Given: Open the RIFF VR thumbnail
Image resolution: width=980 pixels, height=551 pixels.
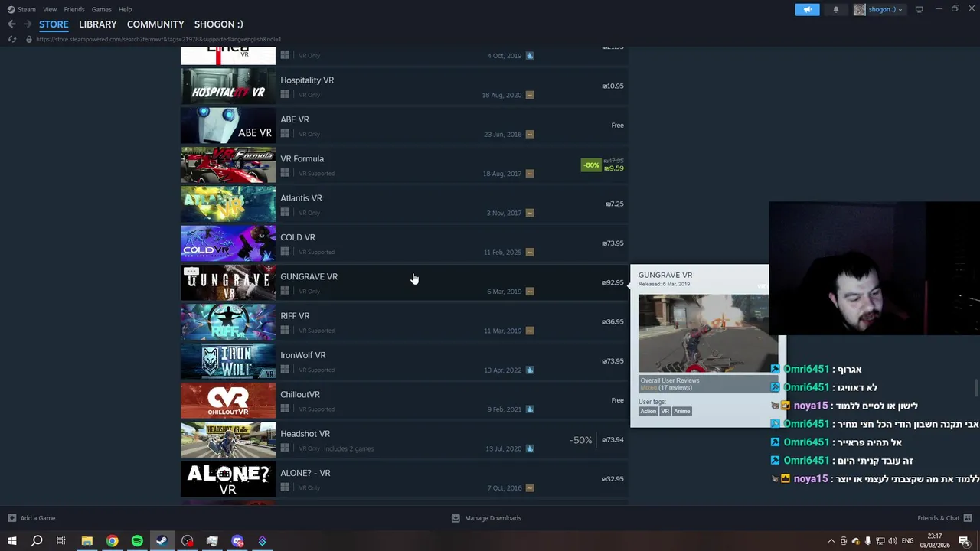Looking at the screenshot, I should pos(227,321).
